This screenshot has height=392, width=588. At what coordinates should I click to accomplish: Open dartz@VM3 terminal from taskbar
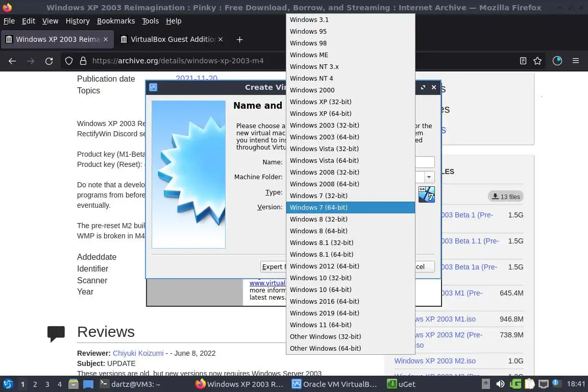[130, 384]
